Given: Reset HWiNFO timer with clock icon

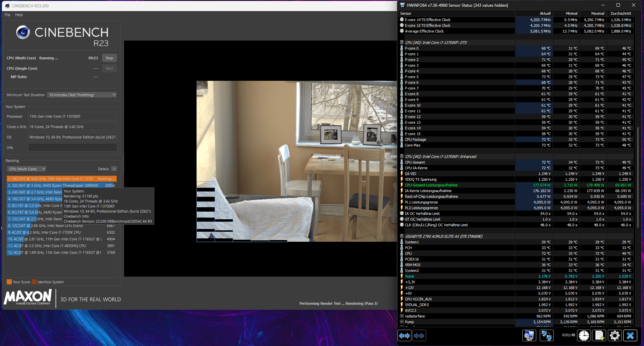Looking at the screenshot, I should (584, 336).
